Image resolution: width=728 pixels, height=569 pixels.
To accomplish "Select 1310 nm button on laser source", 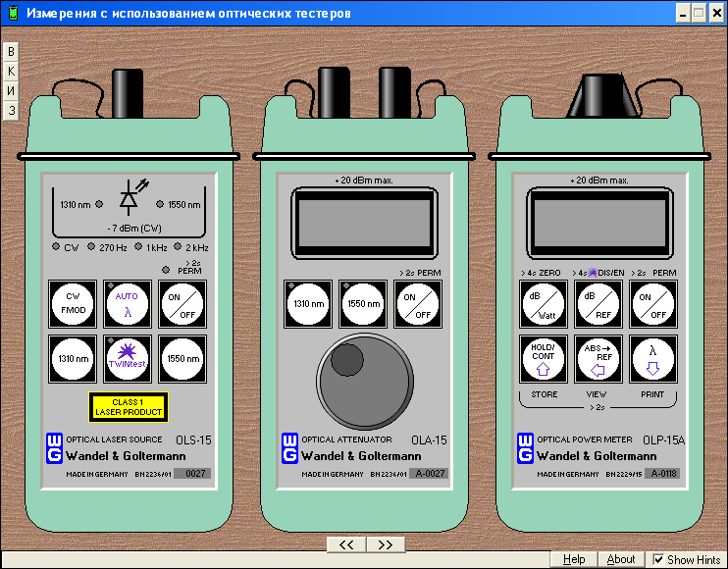I will click(x=73, y=359).
